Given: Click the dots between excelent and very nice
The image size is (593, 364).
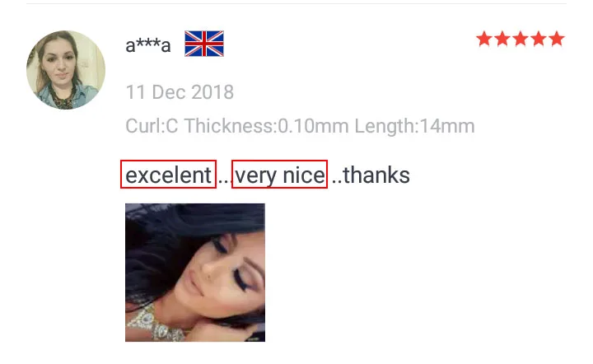Looking at the screenshot, I should pyautogui.click(x=223, y=182).
